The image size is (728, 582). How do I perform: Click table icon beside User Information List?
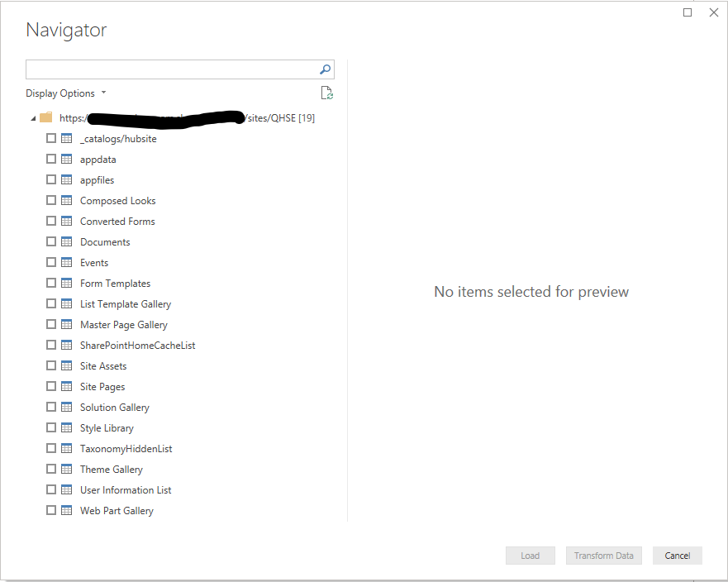[67, 489]
